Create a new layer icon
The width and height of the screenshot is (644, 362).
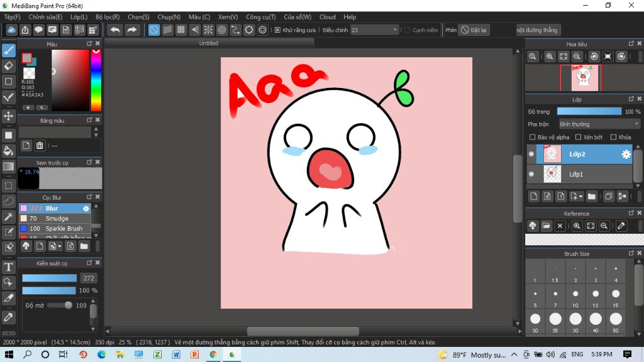click(x=533, y=196)
